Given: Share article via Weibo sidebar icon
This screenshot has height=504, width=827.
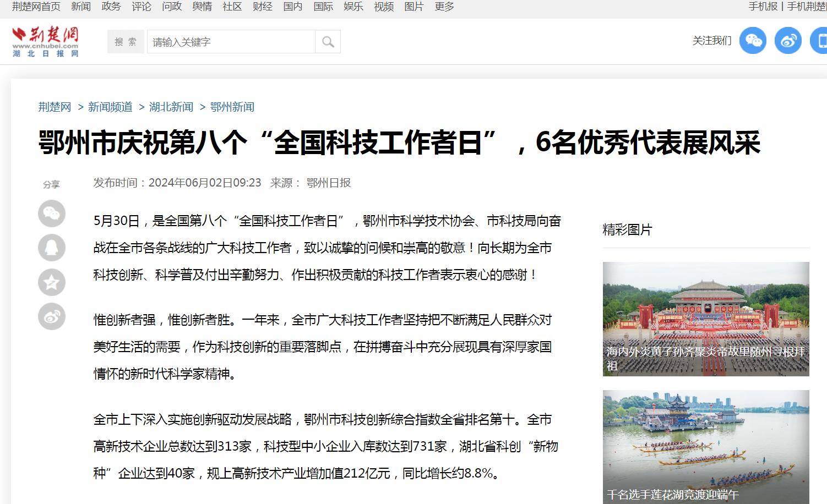Looking at the screenshot, I should (52, 316).
